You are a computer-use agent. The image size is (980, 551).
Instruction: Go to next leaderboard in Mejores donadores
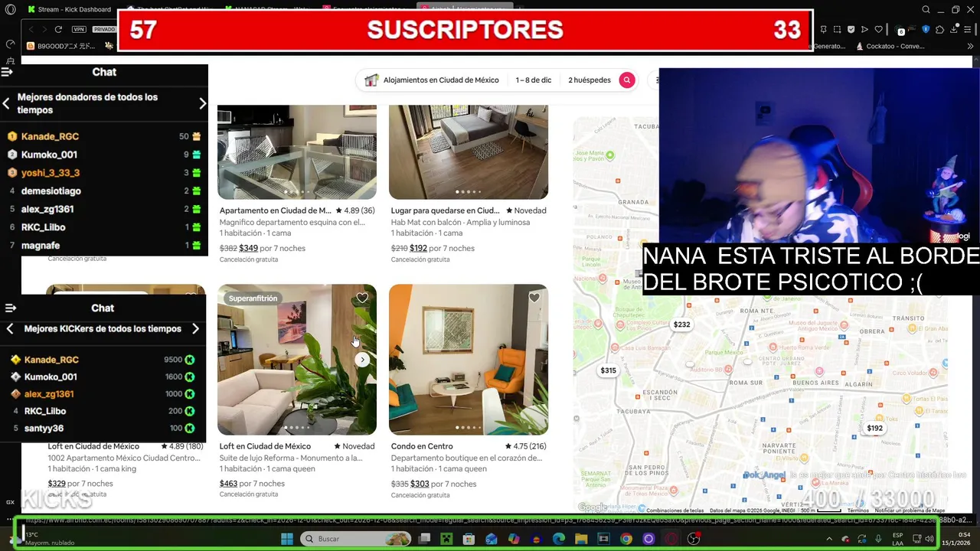click(202, 103)
